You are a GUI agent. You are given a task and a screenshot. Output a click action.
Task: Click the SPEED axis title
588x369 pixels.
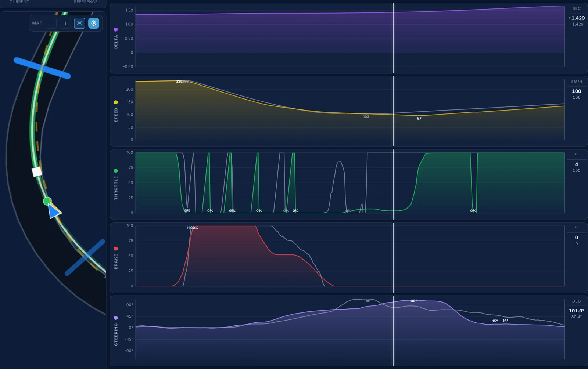click(116, 115)
